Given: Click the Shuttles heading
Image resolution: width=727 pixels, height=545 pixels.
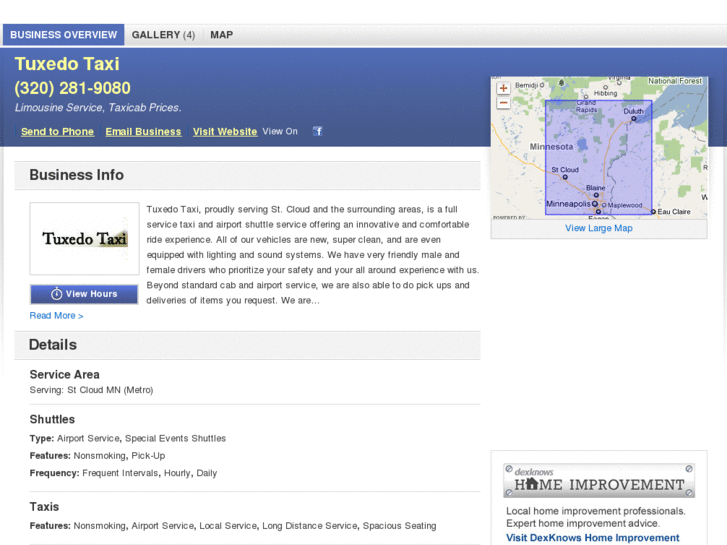Looking at the screenshot, I should coord(52,419).
